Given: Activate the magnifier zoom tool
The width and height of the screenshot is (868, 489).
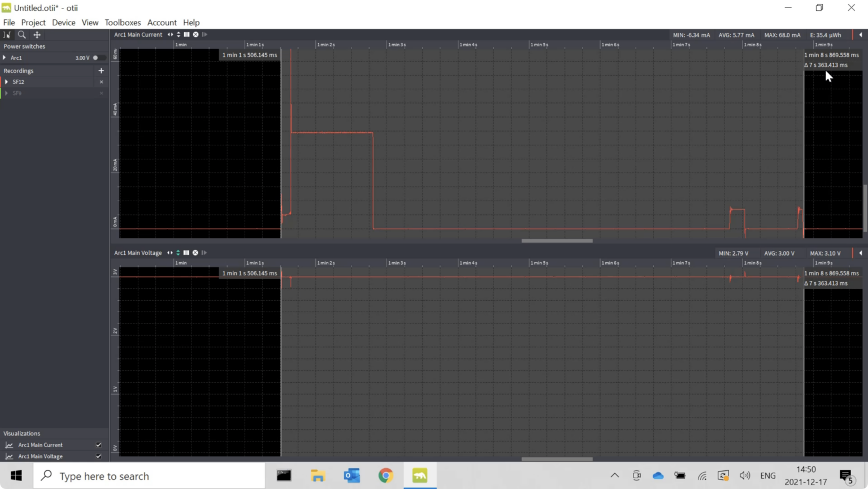Looking at the screenshot, I should click(x=22, y=34).
